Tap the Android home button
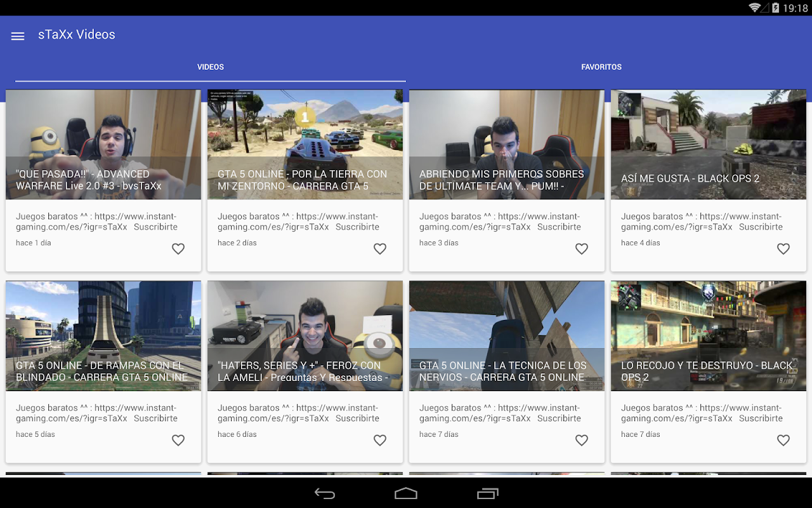Viewport: 812px width, 508px height. point(406,493)
